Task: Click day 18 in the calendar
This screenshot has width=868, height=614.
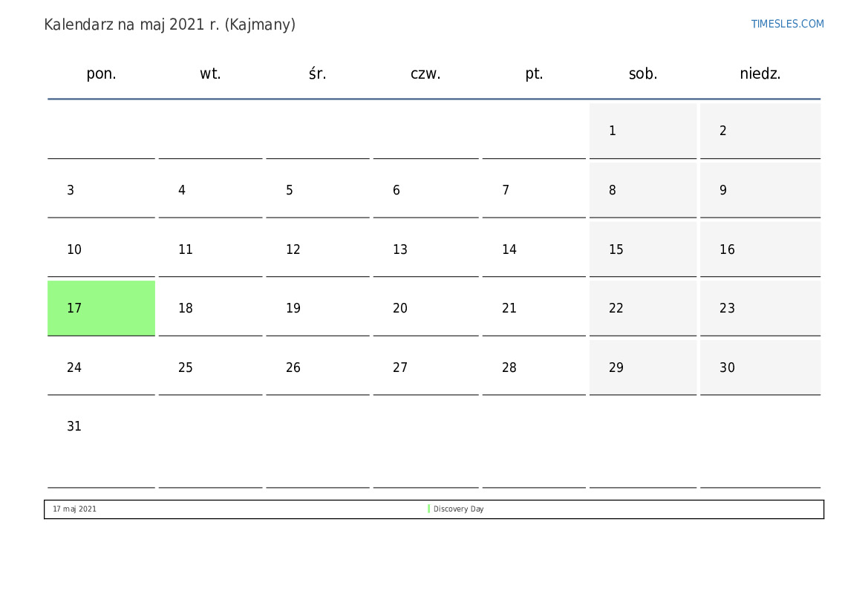Action: 210,308
